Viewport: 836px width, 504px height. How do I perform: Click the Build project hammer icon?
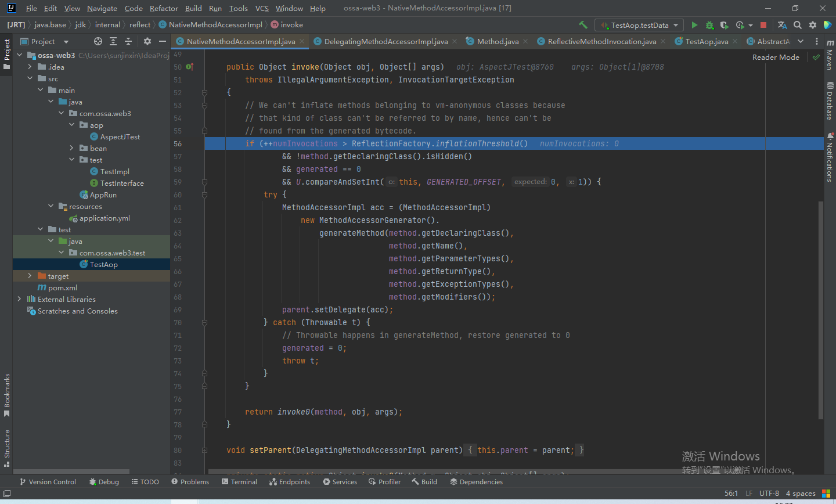[x=583, y=25]
